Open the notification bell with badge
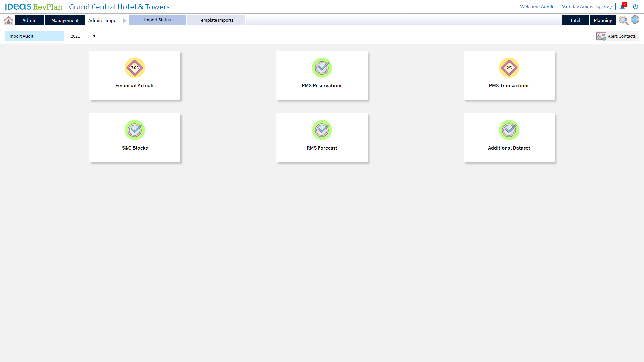644x362 pixels. (x=622, y=7)
